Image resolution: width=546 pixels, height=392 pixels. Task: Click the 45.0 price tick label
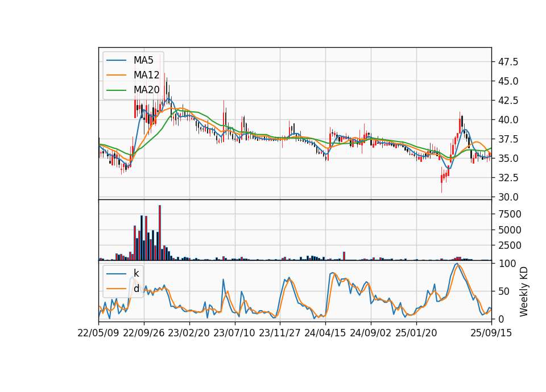coord(508,81)
